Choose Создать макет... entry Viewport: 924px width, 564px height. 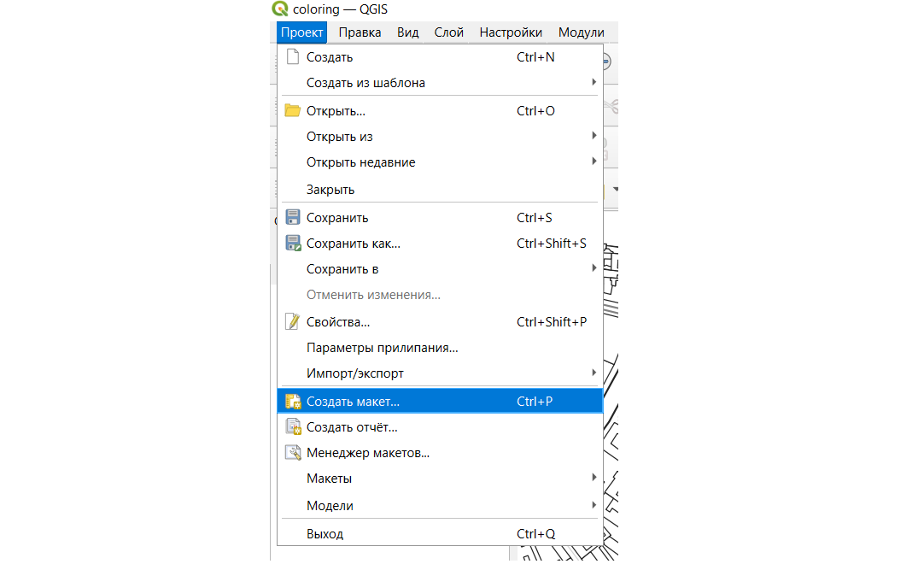pyautogui.click(x=440, y=401)
